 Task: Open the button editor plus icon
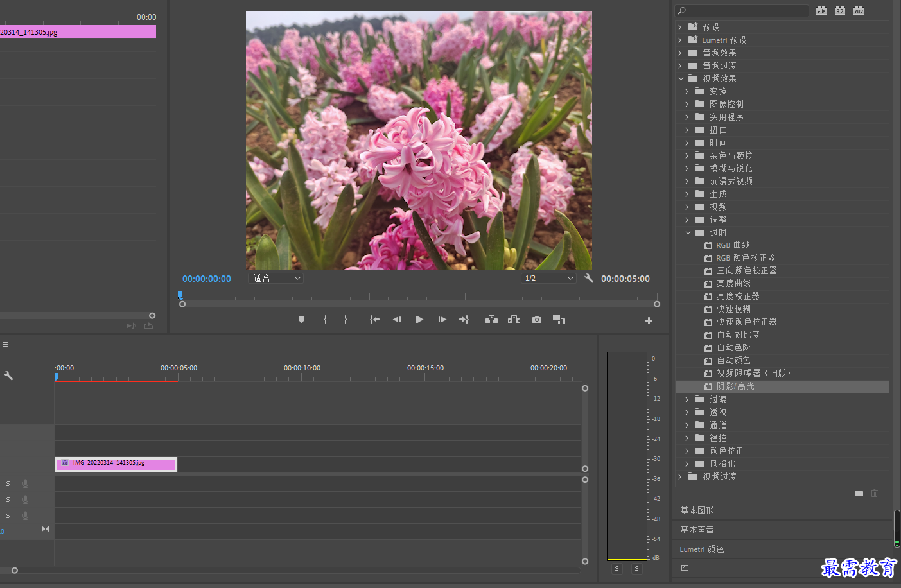click(649, 320)
